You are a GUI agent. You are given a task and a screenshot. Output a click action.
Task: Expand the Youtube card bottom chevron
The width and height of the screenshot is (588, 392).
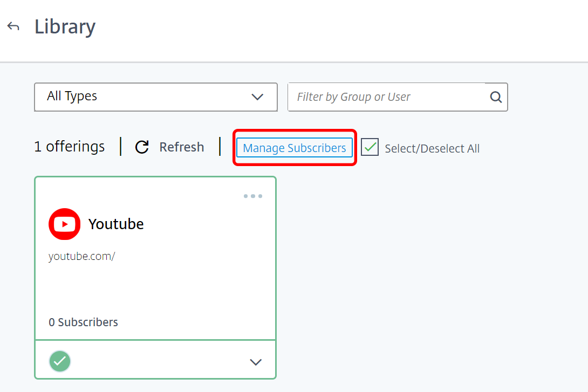click(256, 362)
